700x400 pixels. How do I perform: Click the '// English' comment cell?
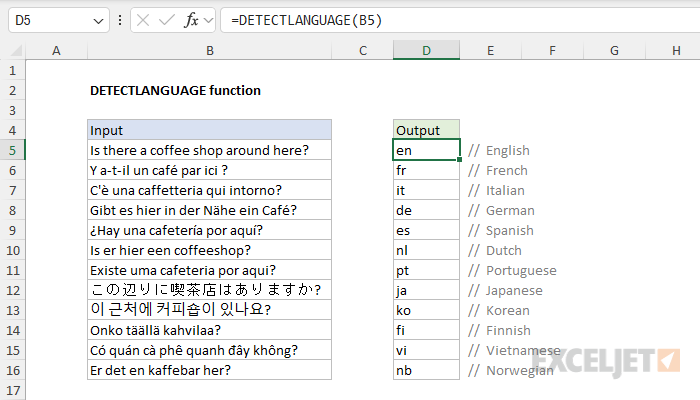tap(499, 150)
